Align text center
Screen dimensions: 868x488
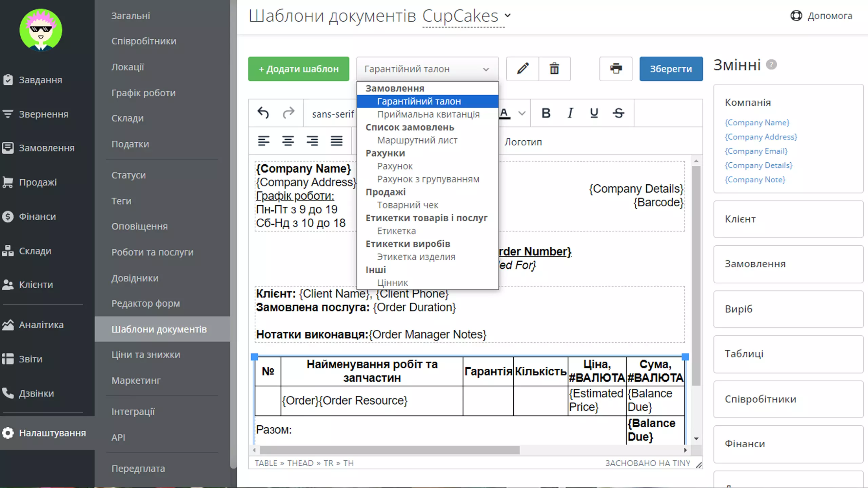coord(288,141)
